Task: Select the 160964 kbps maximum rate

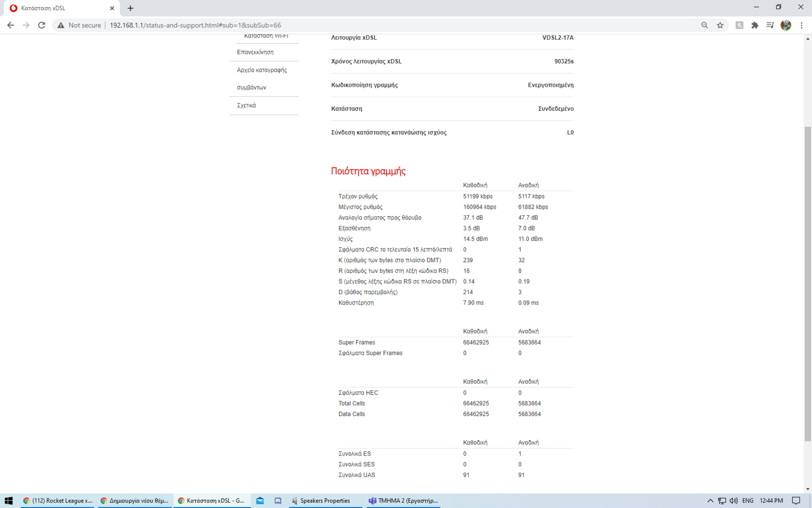Action: coord(480,207)
